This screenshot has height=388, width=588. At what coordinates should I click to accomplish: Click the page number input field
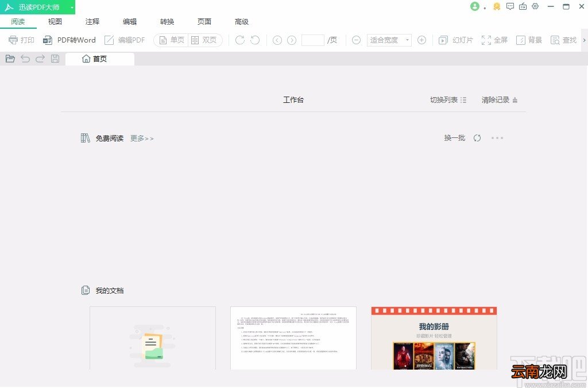pos(313,40)
